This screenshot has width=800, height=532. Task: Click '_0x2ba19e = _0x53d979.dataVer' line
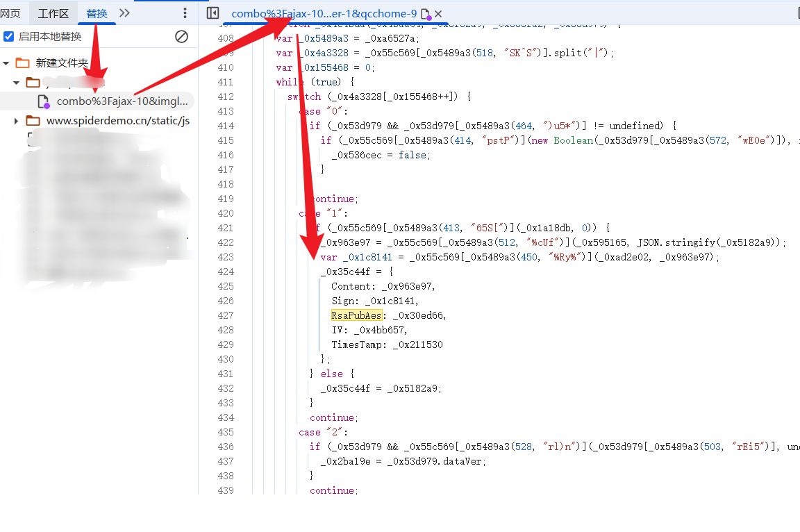[403, 462]
